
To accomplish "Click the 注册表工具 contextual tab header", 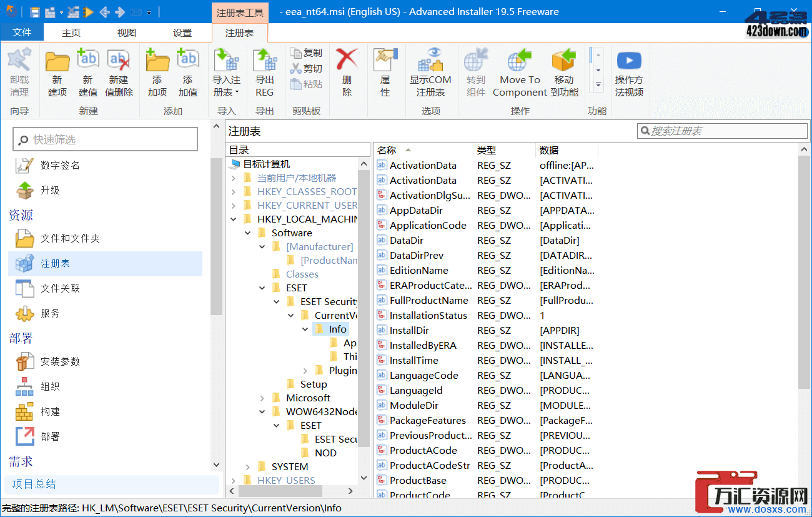I will pos(240,12).
